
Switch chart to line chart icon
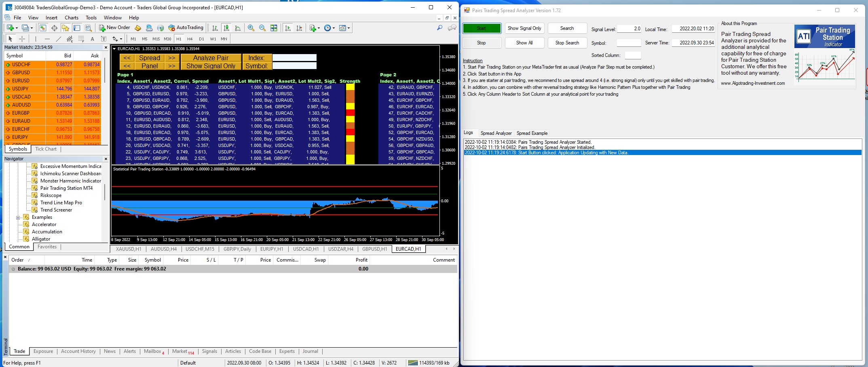click(x=238, y=28)
